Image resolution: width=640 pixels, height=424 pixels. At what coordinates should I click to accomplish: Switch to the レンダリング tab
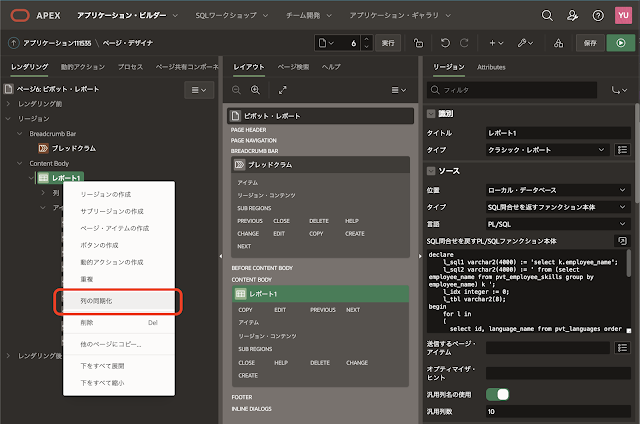pyautogui.click(x=29, y=67)
